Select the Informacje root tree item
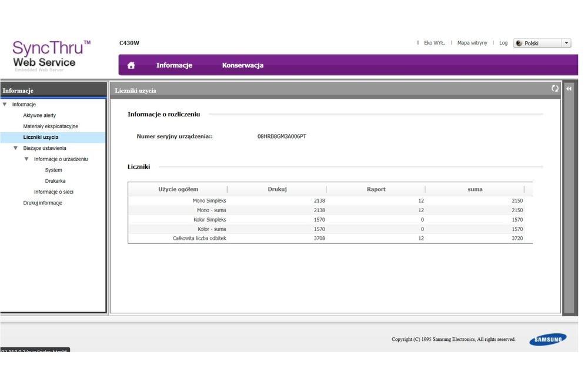Image resolution: width=588 pixels, height=365 pixels. point(24,105)
